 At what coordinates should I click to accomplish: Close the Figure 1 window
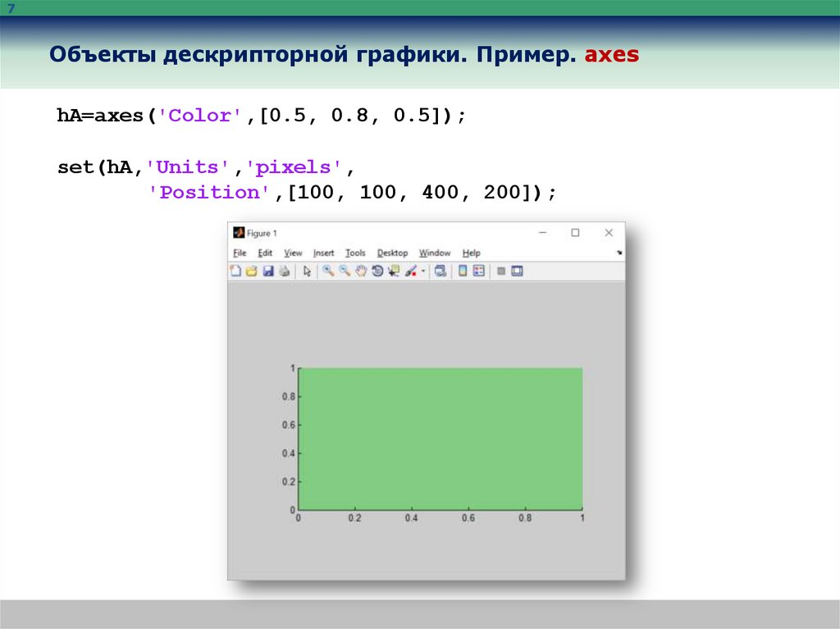point(609,233)
